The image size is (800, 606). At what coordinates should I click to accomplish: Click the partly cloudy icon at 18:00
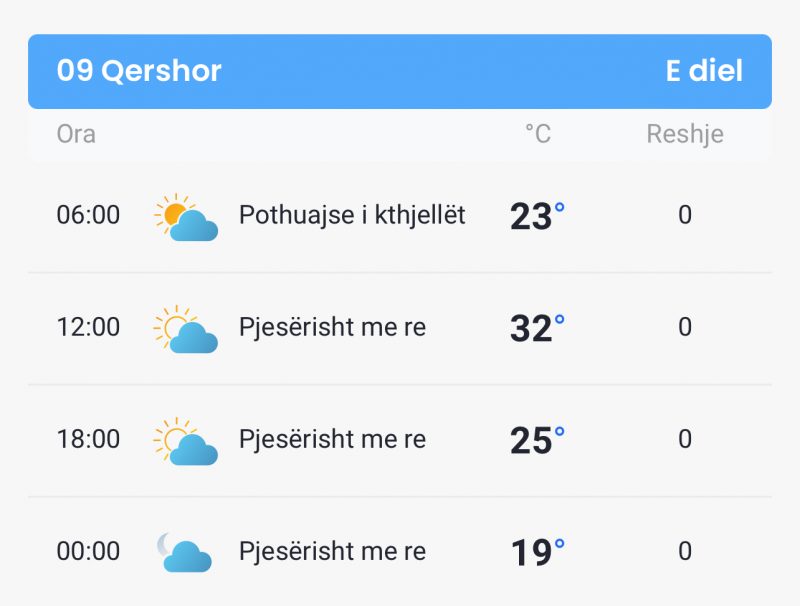click(x=186, y=441)
